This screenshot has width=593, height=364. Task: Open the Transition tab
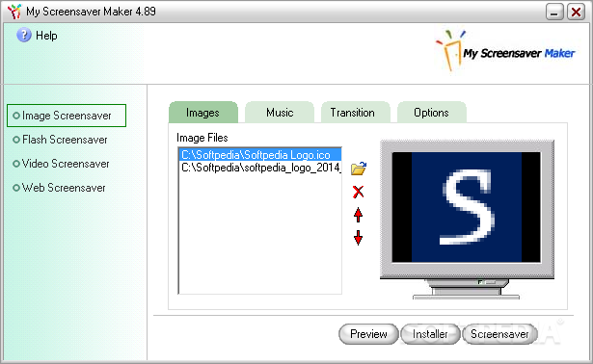356,113
